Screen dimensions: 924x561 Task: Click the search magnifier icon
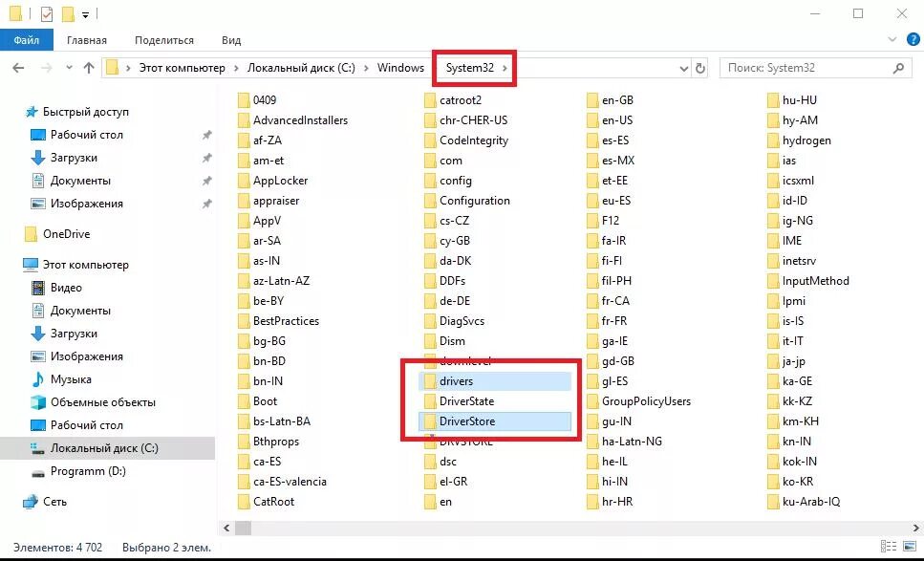click(x=898, y=69)
